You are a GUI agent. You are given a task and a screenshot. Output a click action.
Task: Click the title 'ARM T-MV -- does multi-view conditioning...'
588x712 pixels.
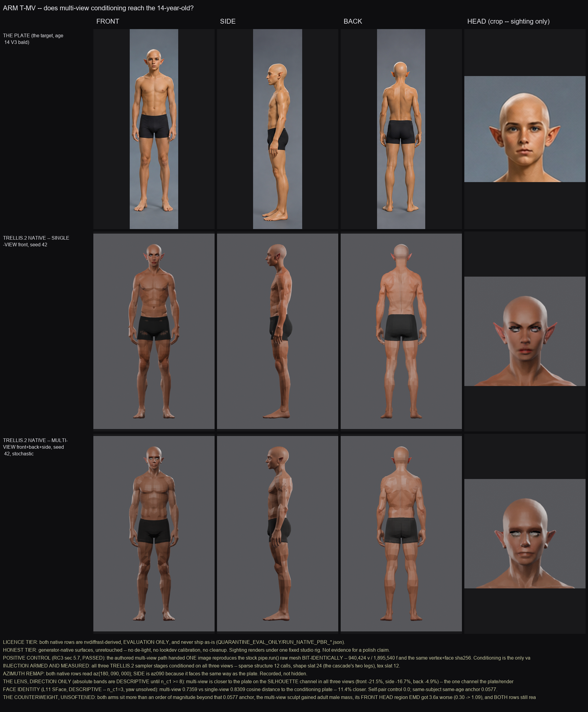(98, 8)
